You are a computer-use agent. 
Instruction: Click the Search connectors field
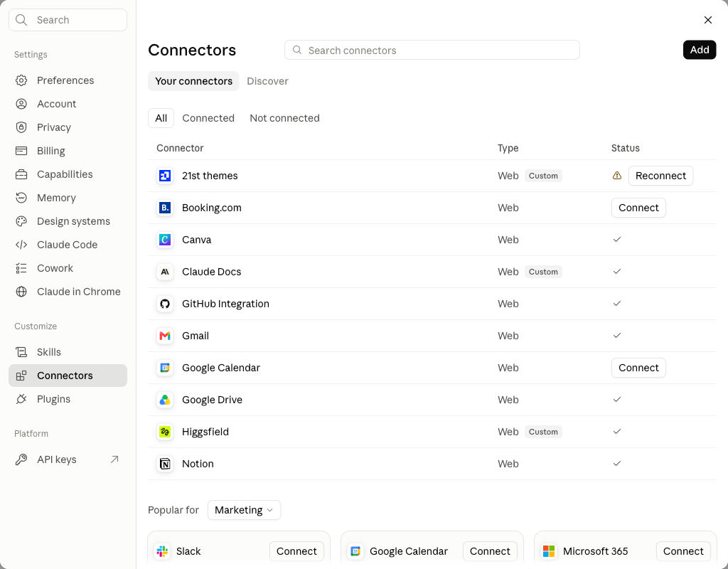click(x=432, y=50)
